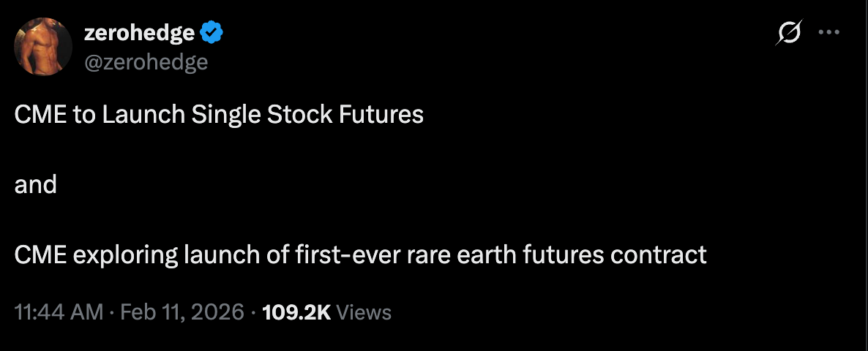Click the Views label

point(364,312)
